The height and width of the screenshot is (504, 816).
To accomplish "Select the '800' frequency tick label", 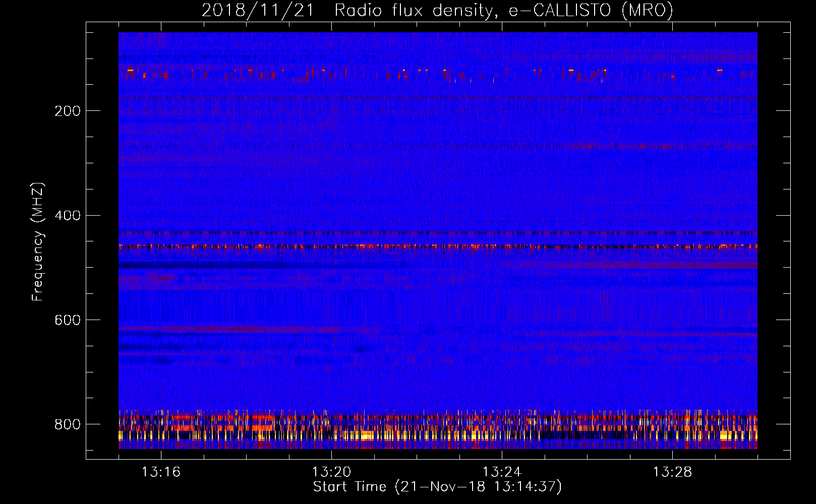I will tap(68, 424).
